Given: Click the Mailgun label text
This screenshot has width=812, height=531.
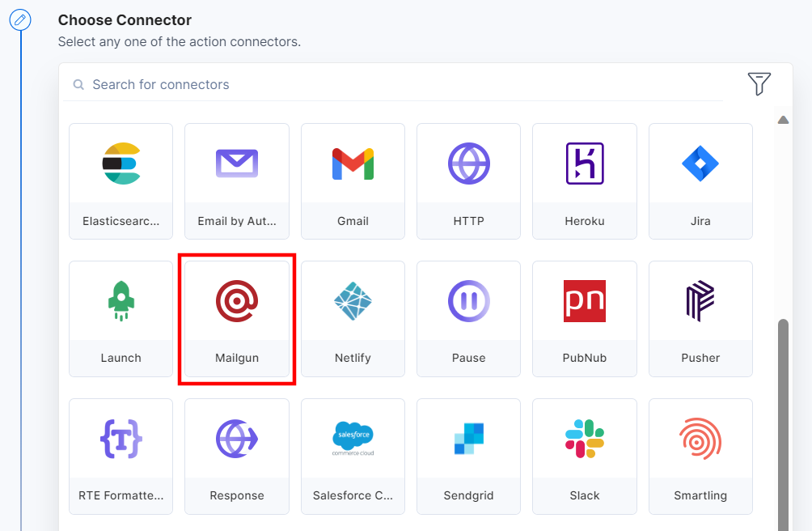Looking at the screenshot, I should tap(237, 358).
